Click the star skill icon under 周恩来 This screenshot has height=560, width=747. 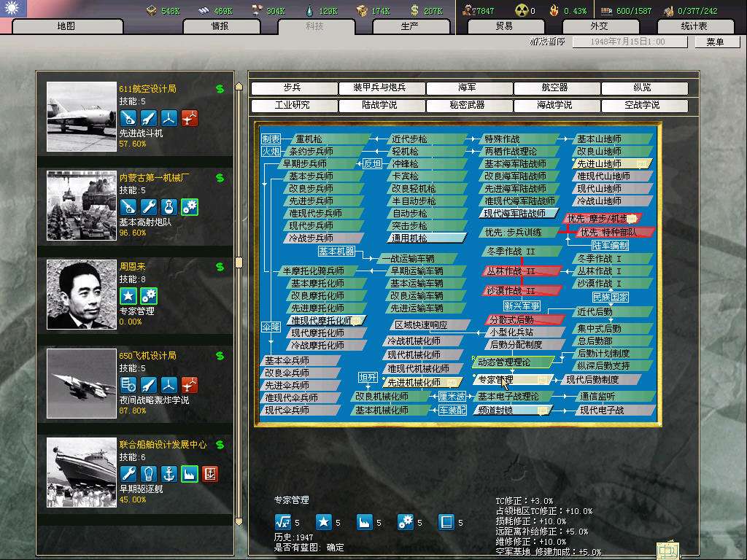128,296
